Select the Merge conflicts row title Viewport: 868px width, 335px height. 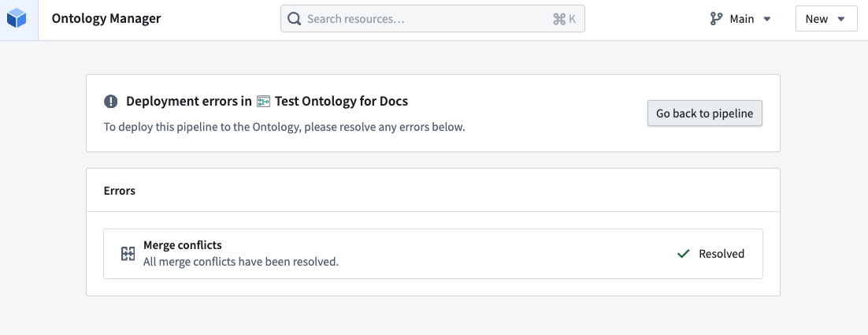coord(183,244)
